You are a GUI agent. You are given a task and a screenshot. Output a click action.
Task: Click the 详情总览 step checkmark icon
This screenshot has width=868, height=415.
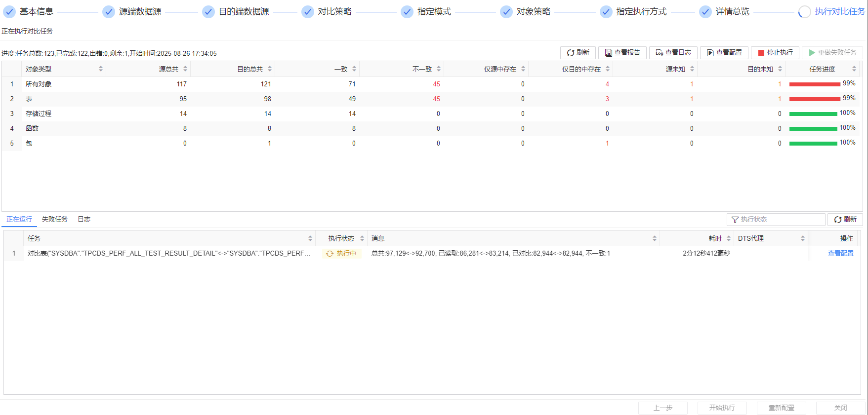(705, 12)
